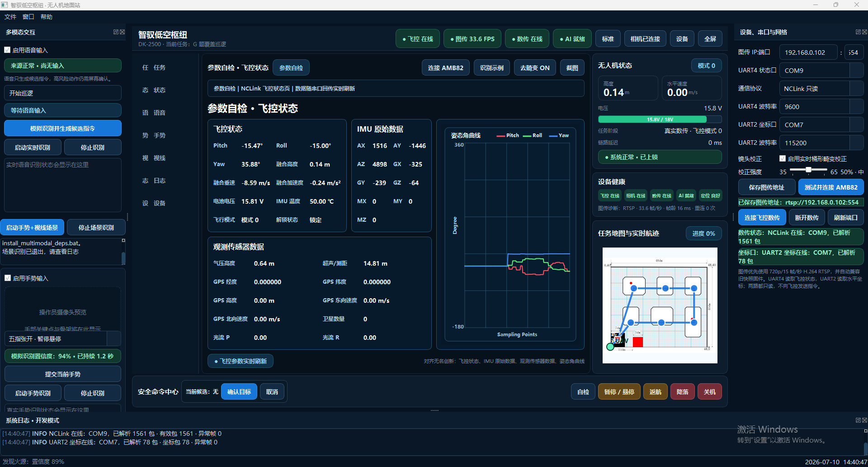Screen dimensions: 868x467
Task: Click the 截图 screenshot button
Action: pos(572,68)
